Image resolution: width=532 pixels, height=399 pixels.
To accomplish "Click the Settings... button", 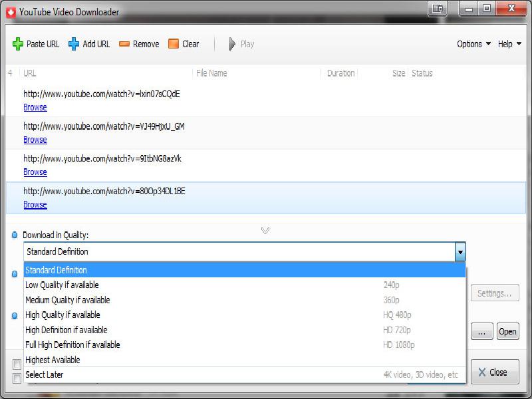I will tap(495, 293).
